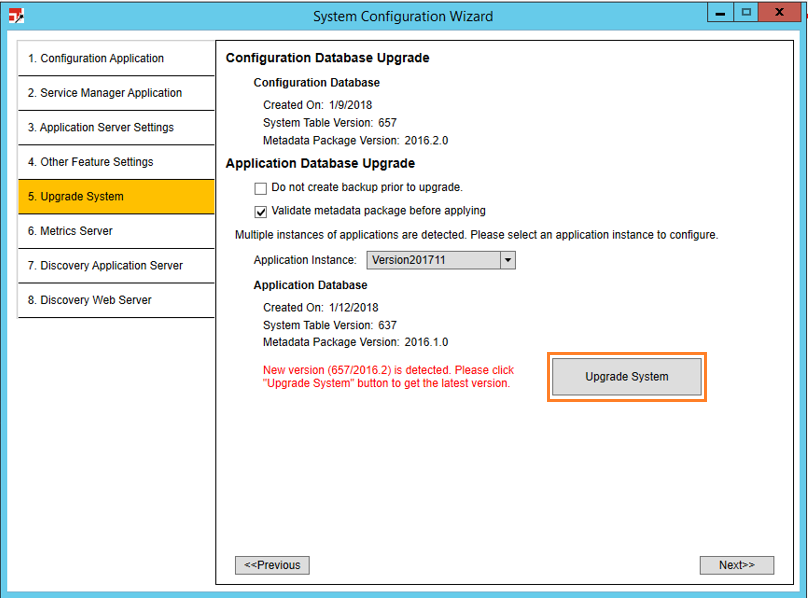808x598 pixels.
Task: Jump to step 6 Metrics Server
Action: (116, 231)
